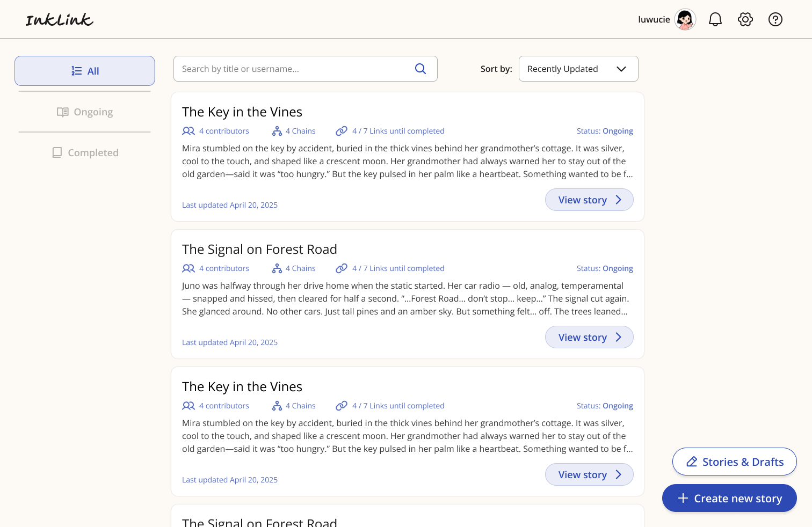Click the plus icon on Create new story
812x527 pixels.
[682, 498]
